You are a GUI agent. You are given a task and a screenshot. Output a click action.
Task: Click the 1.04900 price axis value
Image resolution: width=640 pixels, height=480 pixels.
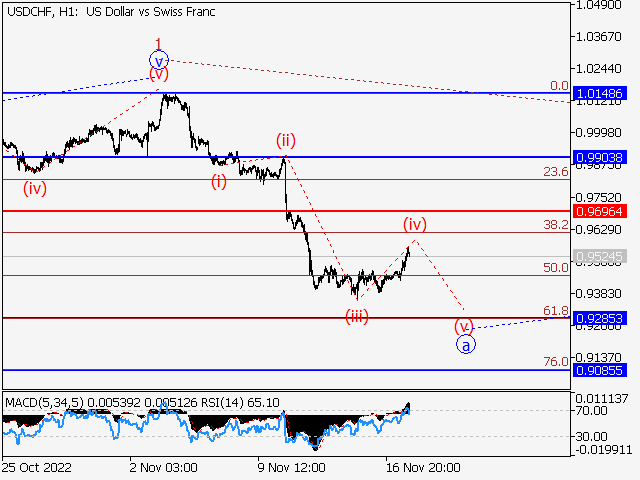[x=598, y=5]
